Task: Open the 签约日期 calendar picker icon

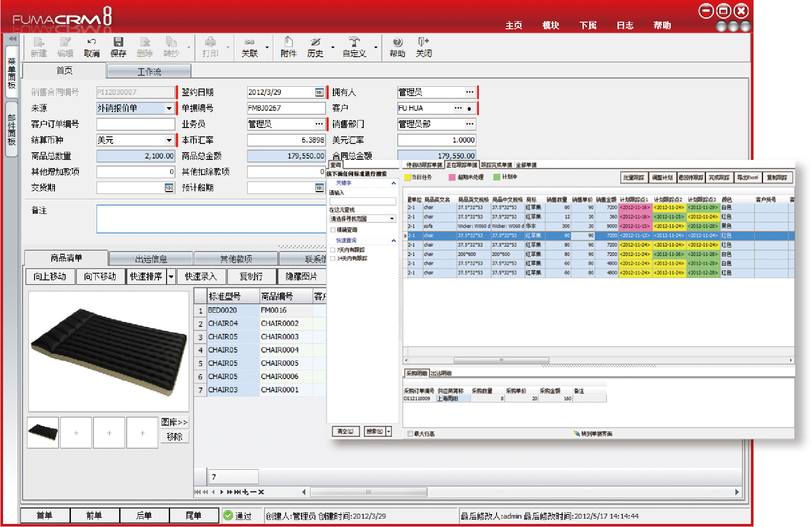Action: [319, 92]
